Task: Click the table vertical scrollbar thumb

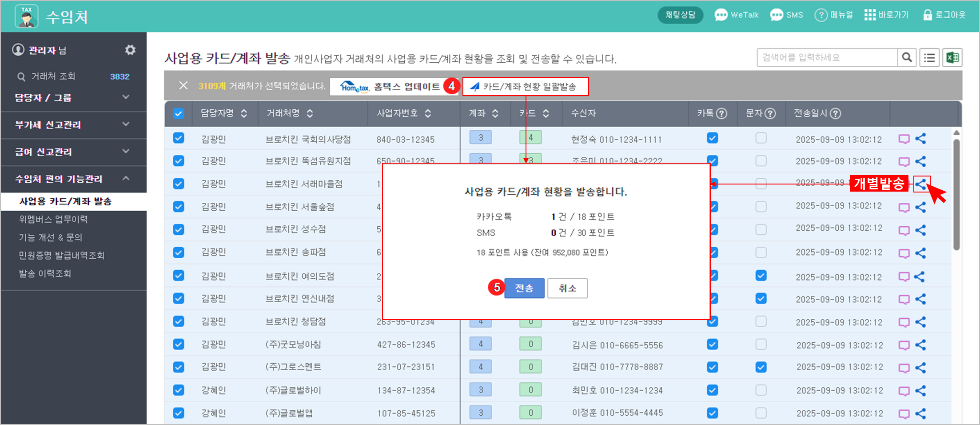Action: pos(956,194)
